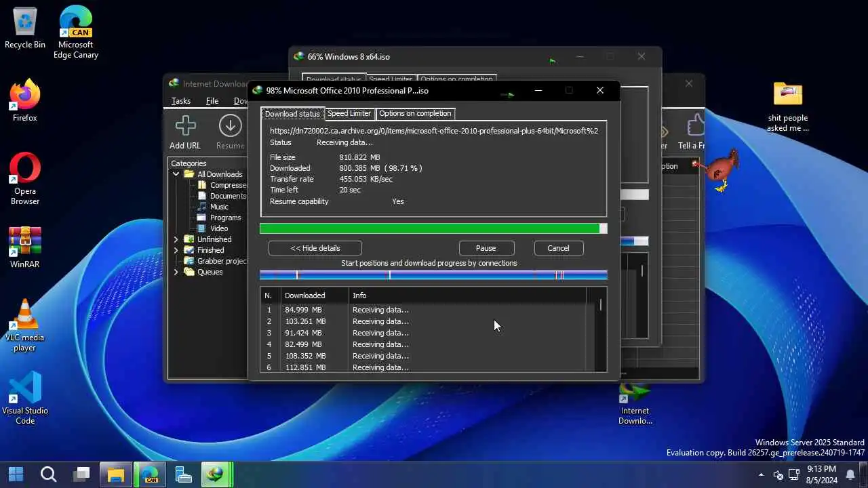Expand the Unfinished category
This screenshot has width=868, height=488.
176,239
